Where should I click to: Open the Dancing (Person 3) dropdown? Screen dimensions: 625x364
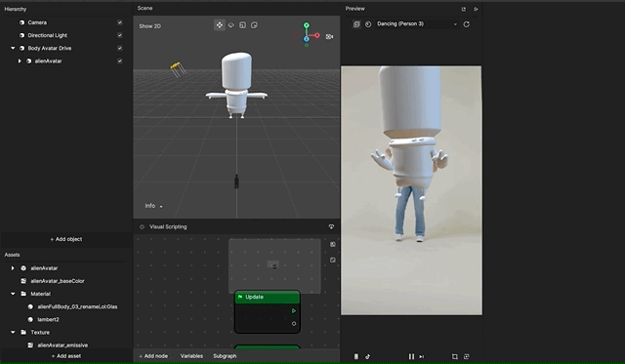[417, 23]
